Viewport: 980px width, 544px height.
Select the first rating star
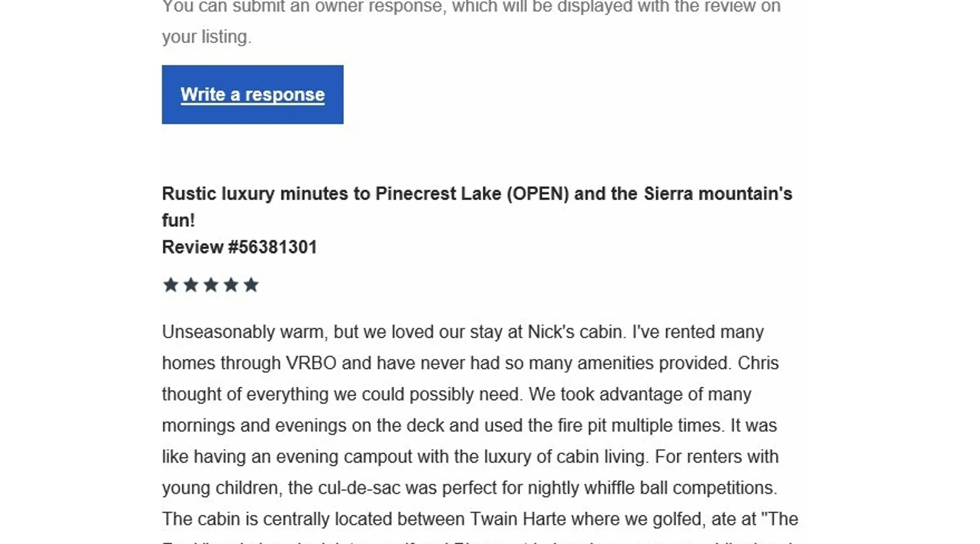tap(170, 285)
